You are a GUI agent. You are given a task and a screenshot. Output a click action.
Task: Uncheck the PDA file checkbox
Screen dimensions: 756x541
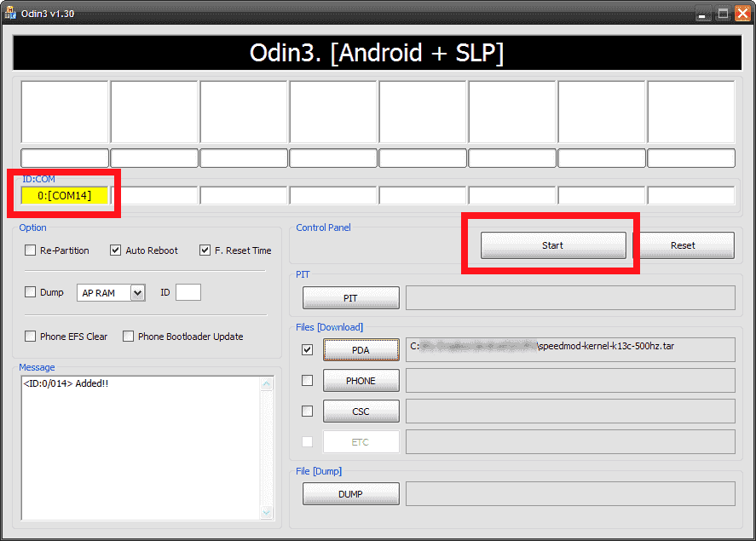pyautogui.click(x=307, y=350)
